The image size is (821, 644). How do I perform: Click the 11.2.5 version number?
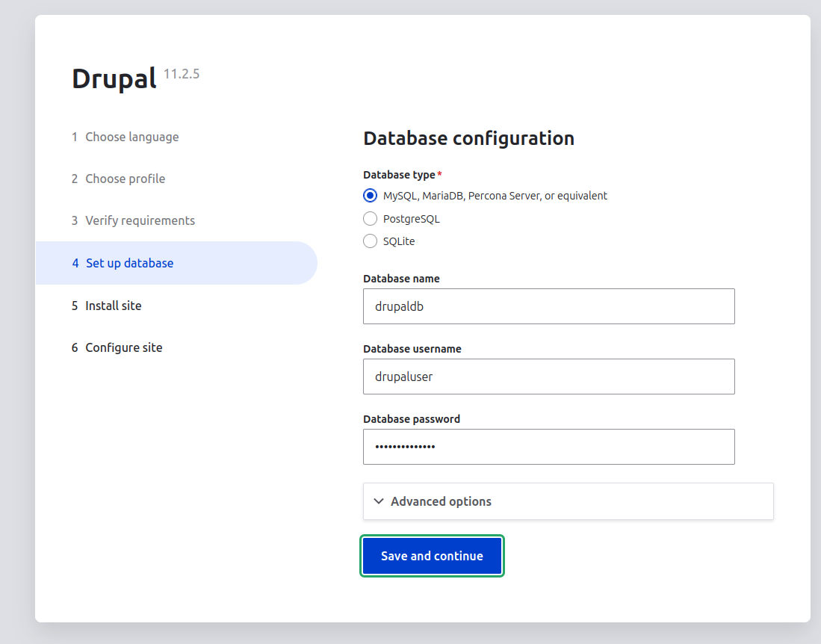click(x=182, y=74)
